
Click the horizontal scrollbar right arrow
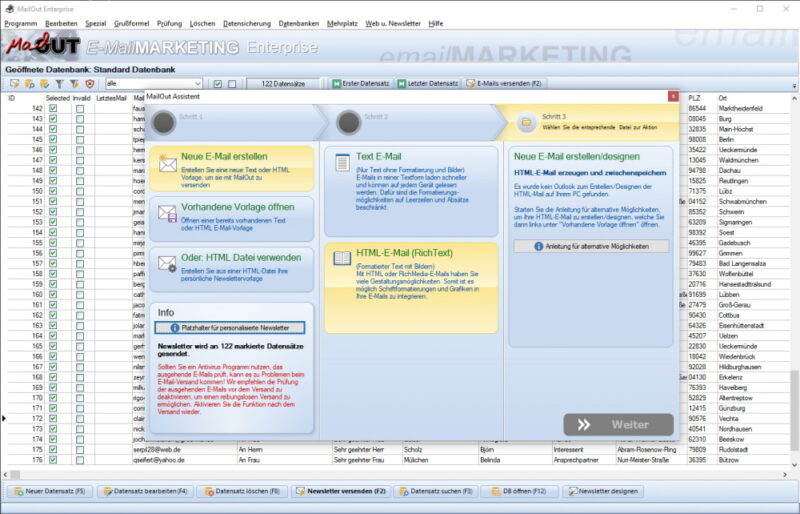pyautogui.click(x=785, y=475)
